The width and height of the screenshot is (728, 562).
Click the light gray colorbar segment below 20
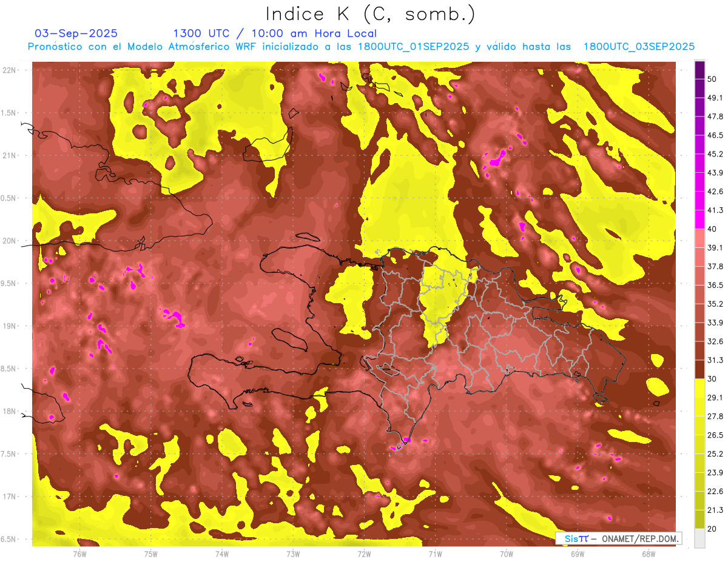point(699,538)
